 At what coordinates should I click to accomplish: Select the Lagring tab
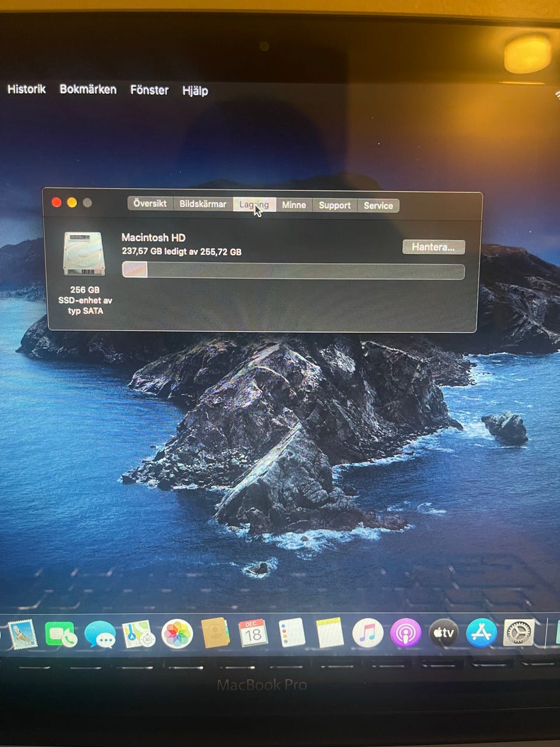click(x=254, y=205)
